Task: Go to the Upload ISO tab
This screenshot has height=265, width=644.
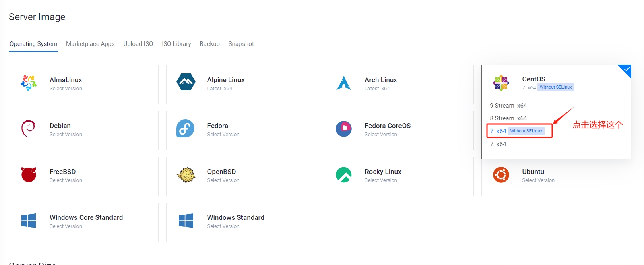Action: (x=138, y=44)
